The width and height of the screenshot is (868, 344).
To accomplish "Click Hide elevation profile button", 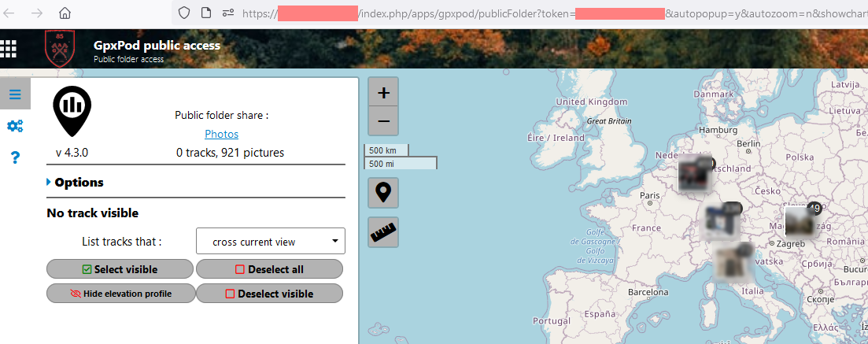I will click(x=121, y=294).
